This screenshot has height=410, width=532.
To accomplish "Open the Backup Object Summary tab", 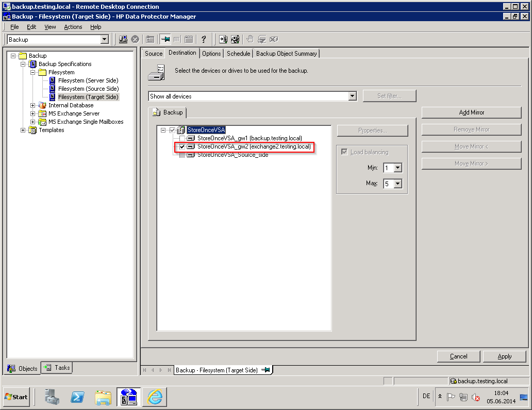I will [286, 54].
